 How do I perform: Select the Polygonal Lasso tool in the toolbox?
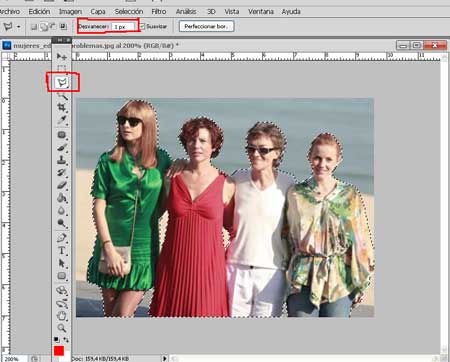(62, 82)
